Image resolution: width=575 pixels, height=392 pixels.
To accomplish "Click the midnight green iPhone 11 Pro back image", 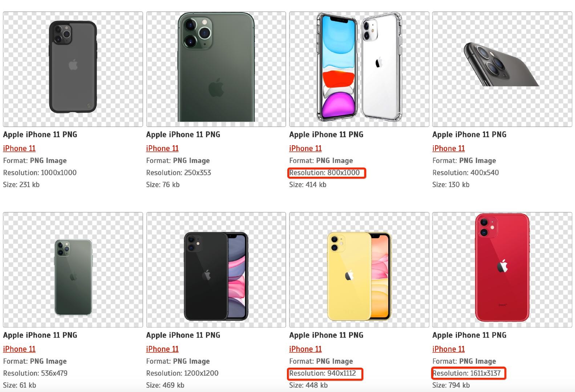I will (x=216, y=68).
